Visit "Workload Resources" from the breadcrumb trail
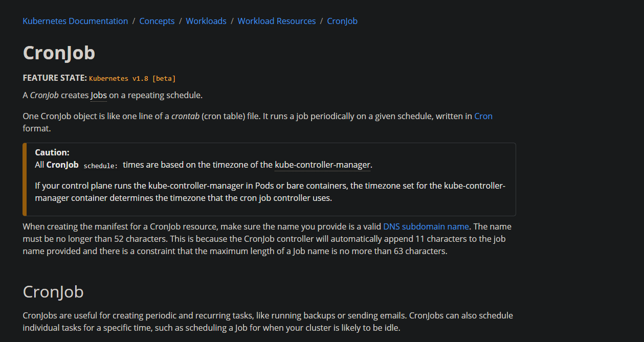 tap(276, 21)
